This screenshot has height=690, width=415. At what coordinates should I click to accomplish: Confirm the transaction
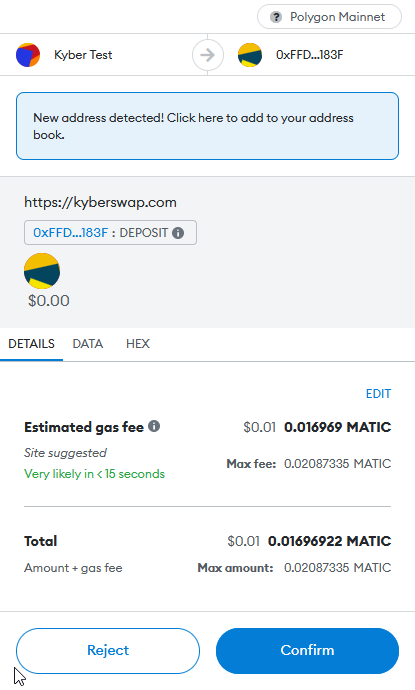click(x=307, y=651)
